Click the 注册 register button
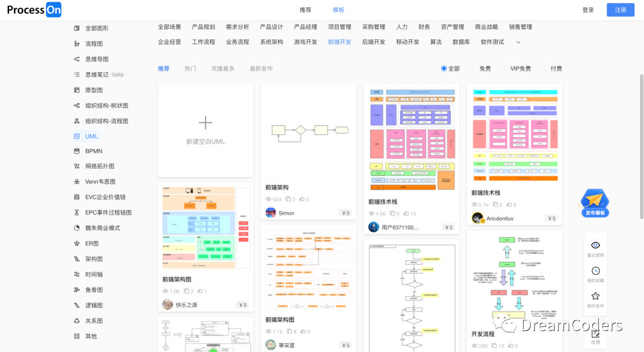Screen dimensions: 644x352 pyautogui.click(x=620, y=10)
